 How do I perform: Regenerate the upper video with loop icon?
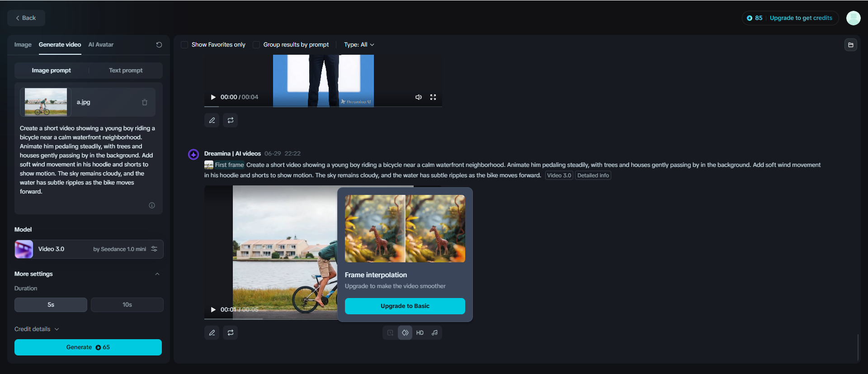click(x=231, y=120)
